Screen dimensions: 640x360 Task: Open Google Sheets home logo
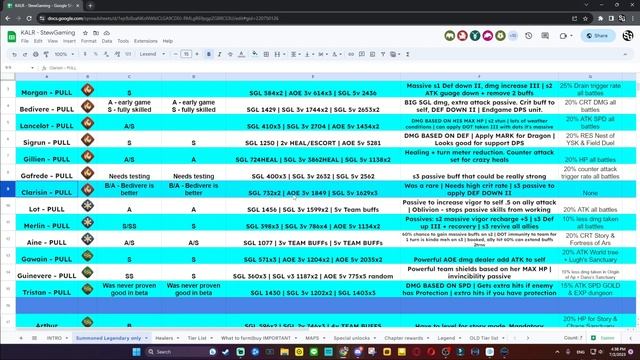[11, 37]
